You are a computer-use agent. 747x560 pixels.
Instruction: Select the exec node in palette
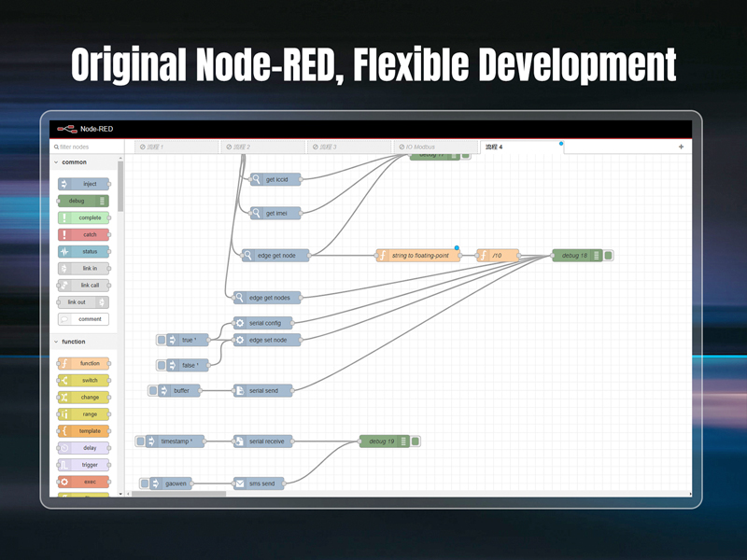(84, 482)
